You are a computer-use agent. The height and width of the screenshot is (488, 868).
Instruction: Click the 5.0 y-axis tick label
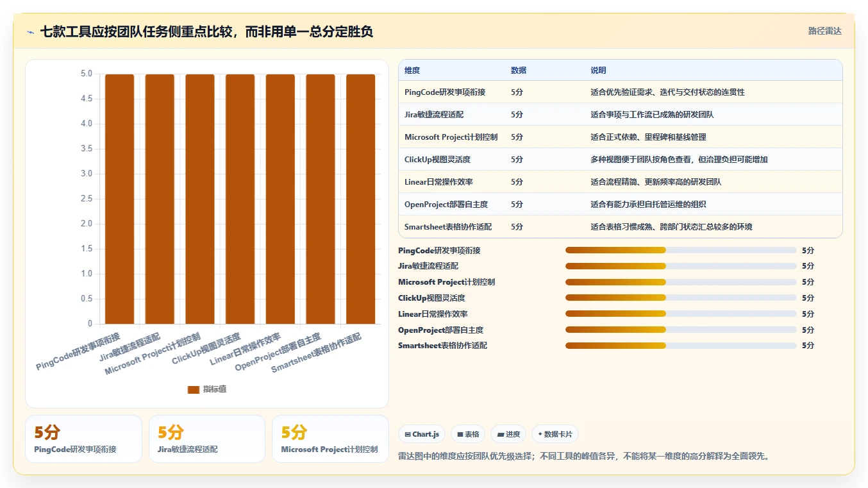87,74
